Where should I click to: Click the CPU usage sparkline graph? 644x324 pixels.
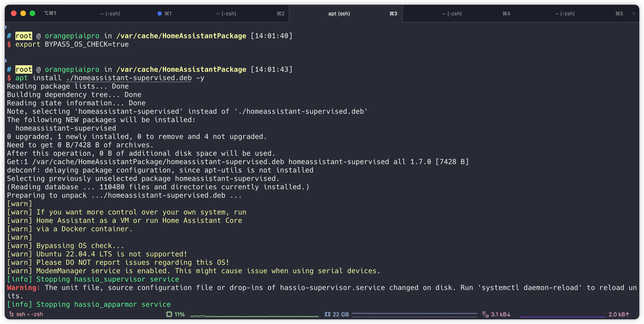pyautogui.click(x=254, y=316)
